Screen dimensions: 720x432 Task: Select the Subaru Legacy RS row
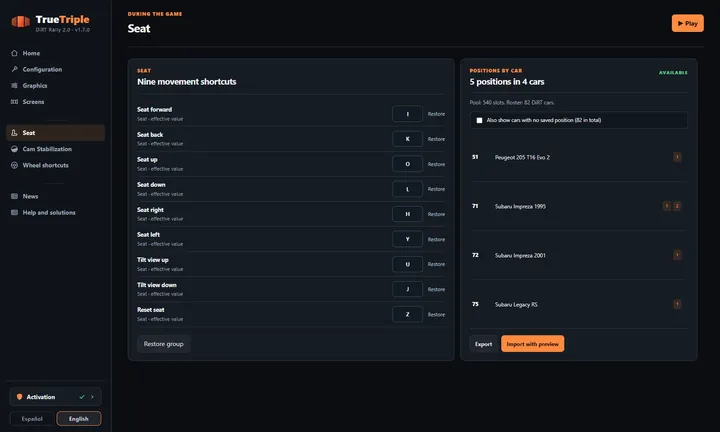578,304
